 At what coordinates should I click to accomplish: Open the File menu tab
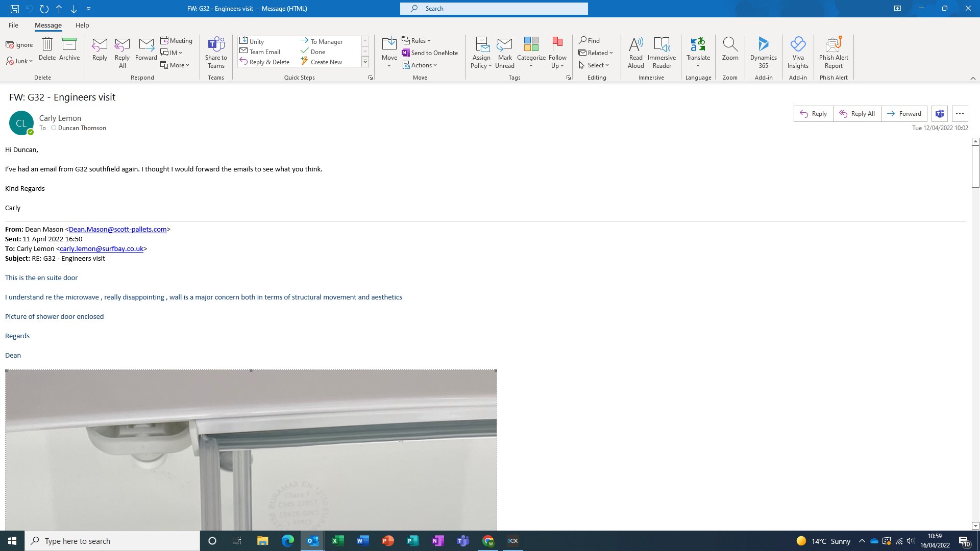(13, 25)
